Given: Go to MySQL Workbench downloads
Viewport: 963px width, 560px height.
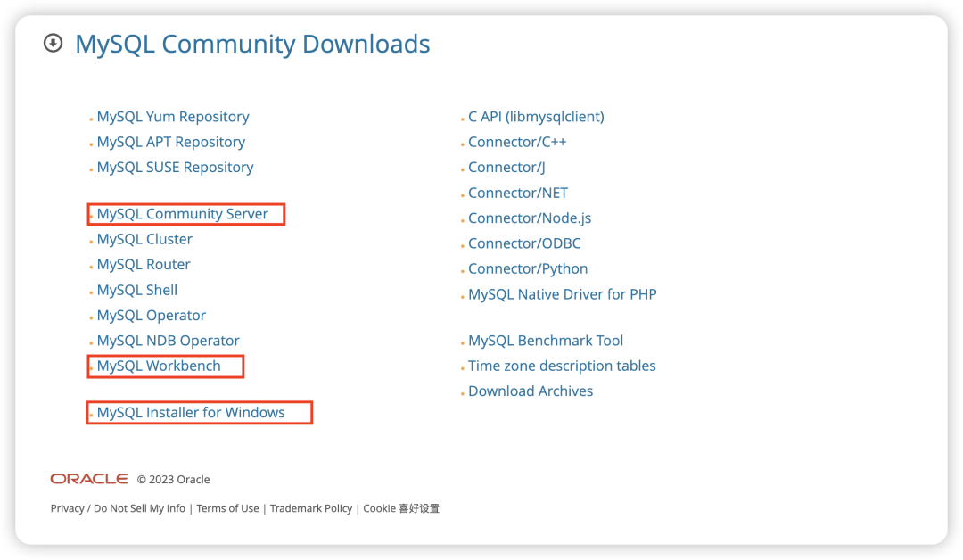Looking at the screenshot, I should coord(159,366).
